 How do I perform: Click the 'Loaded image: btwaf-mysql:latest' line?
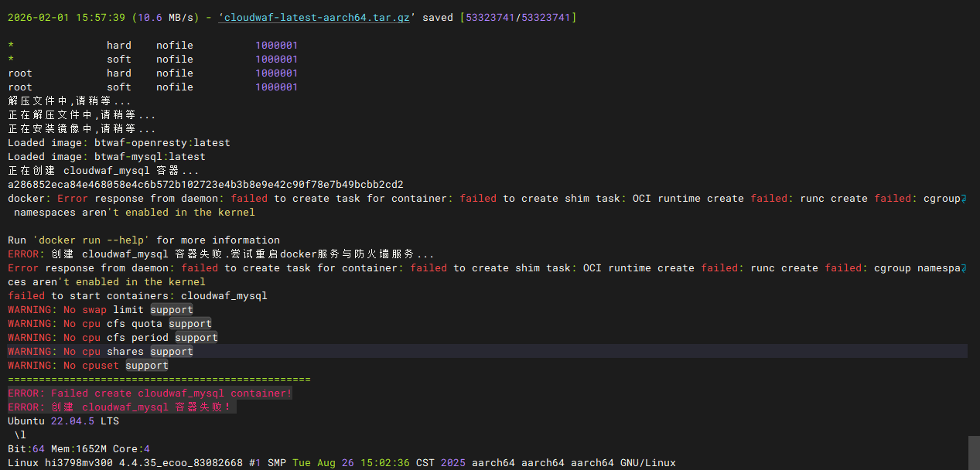106,156
